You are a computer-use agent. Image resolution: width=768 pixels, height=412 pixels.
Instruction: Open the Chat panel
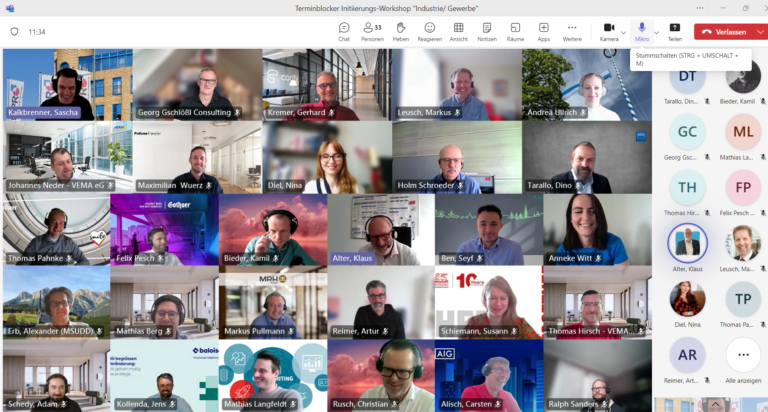click(344, 32)
